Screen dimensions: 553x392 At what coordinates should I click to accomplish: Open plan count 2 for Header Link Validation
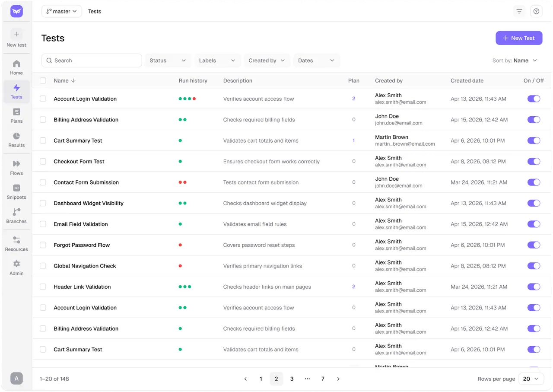point(353,287)
